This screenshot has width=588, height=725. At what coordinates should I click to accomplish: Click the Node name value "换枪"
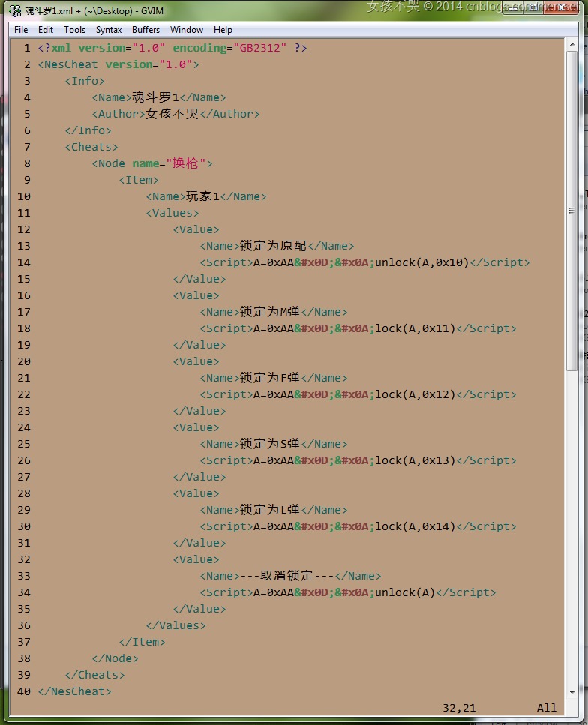coord(185,163)
